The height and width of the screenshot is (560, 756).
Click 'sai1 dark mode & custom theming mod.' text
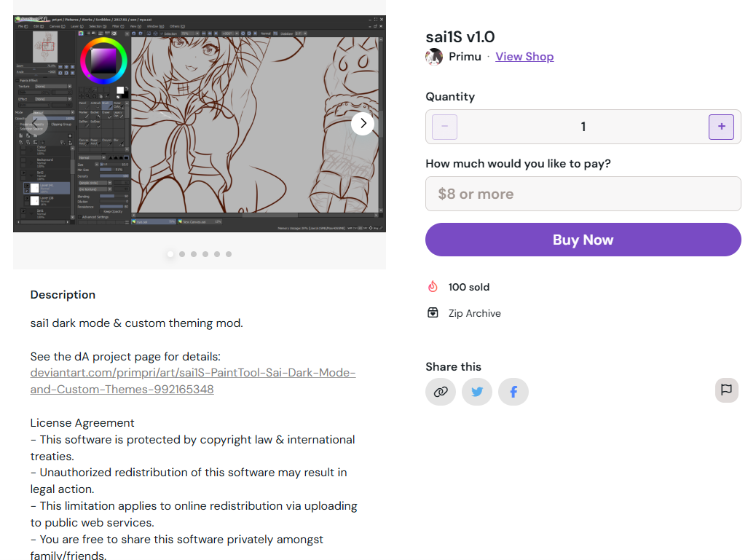(136, 323)
